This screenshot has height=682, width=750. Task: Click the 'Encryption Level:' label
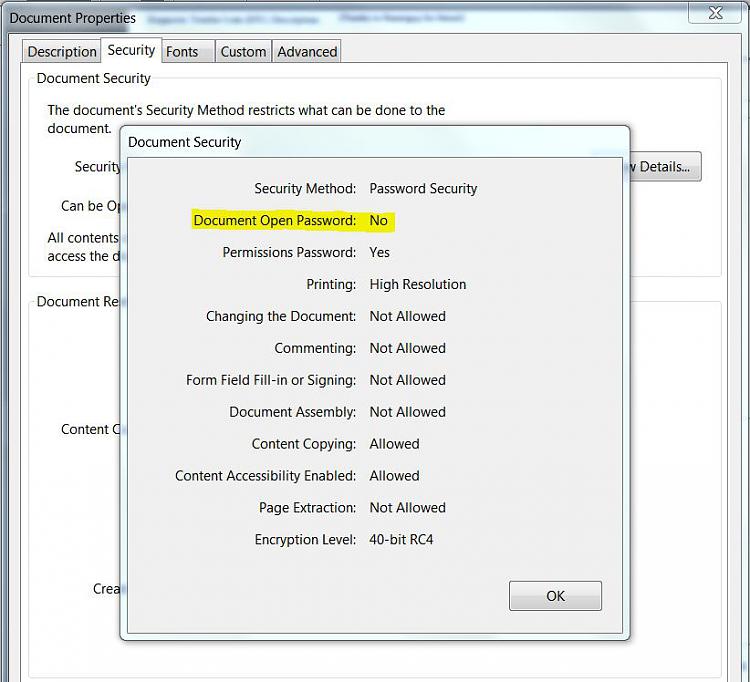305,539
